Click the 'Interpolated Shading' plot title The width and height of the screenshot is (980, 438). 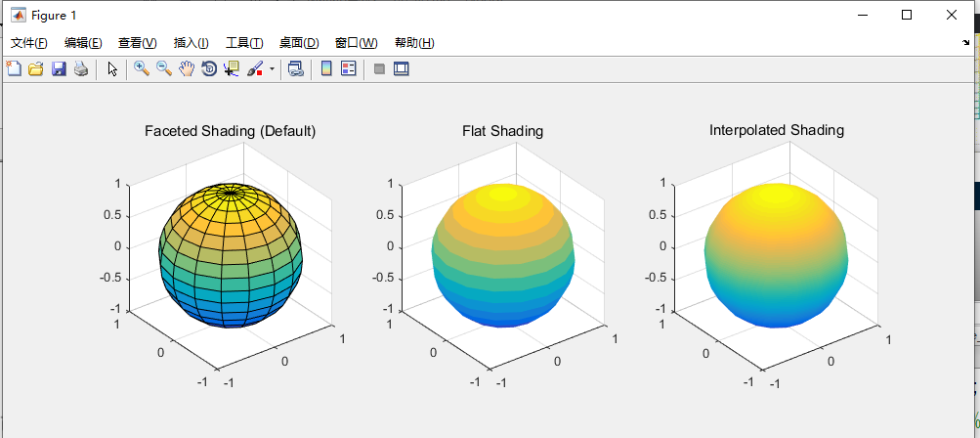(x=776, y=130)
